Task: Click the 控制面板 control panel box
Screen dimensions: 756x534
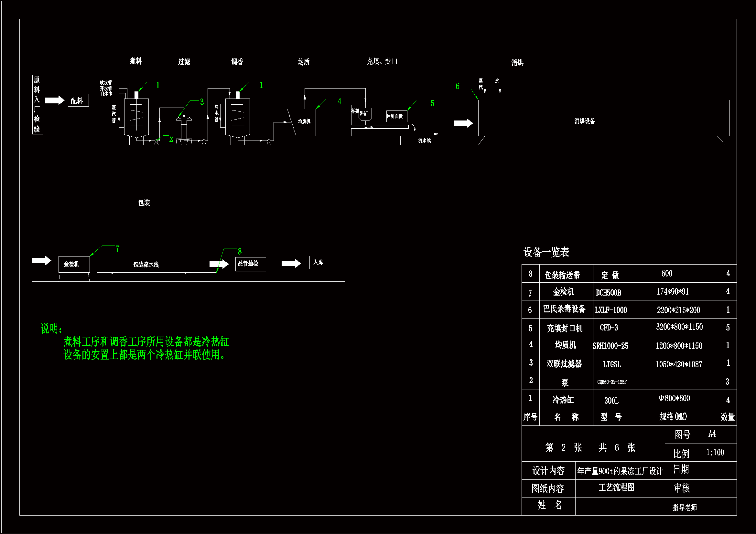Action: coord(396,116)
